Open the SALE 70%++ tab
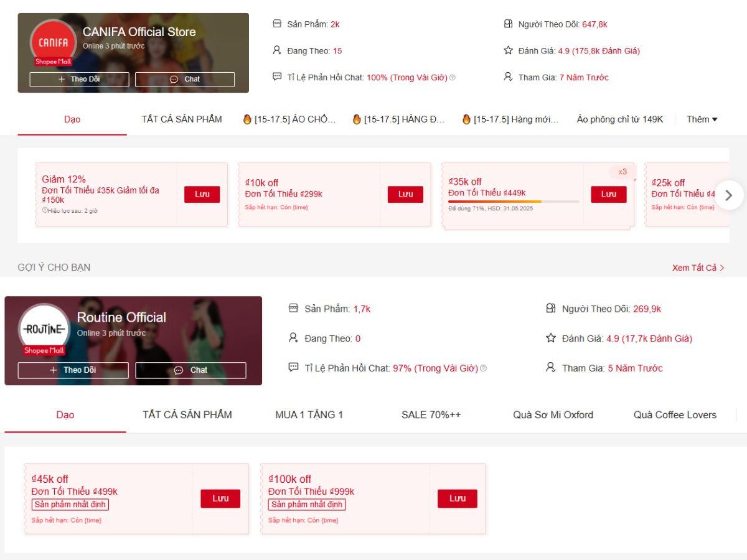747x560 pixels. (x=431, y=414)
